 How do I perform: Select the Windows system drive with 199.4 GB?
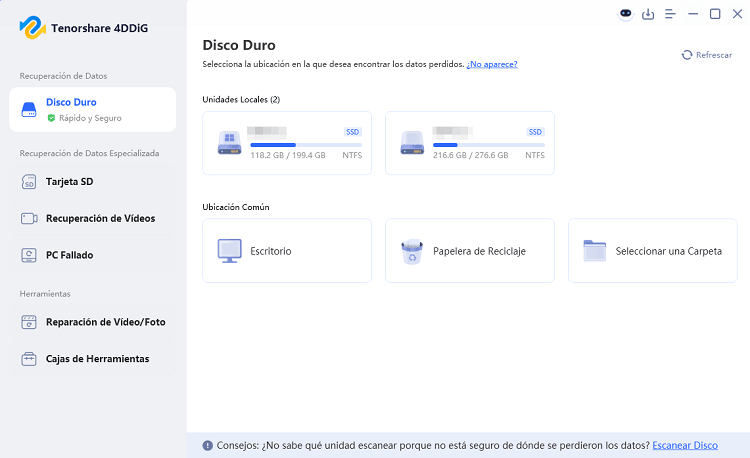tap(286, 143)
